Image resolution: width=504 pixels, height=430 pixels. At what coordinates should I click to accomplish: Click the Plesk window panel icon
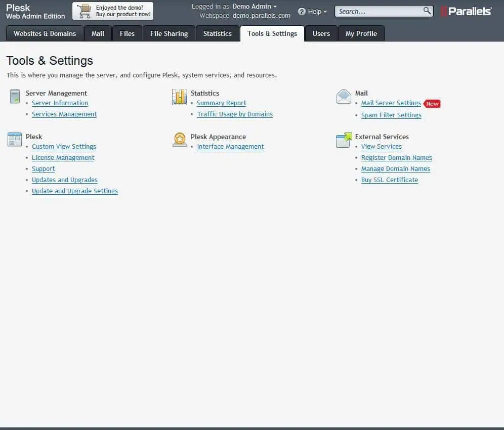pos(15,140)
